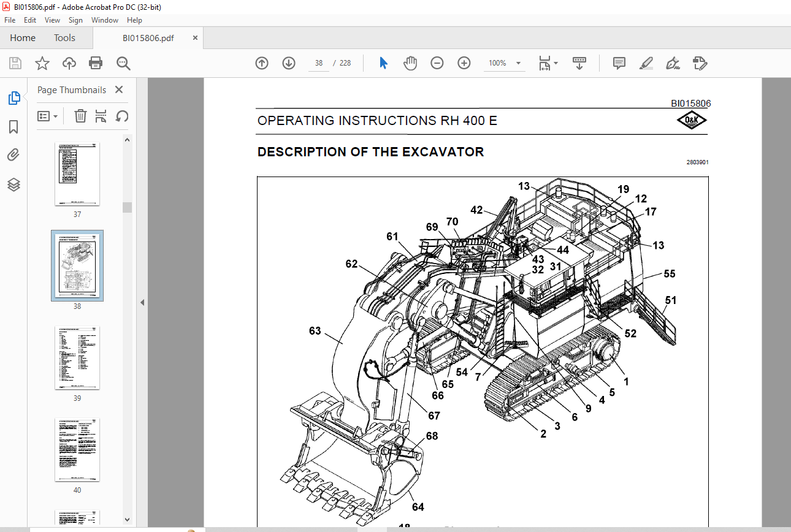Go to previous page arrow
The height and width of the screenshot is (532, 791).
[262, 63]
